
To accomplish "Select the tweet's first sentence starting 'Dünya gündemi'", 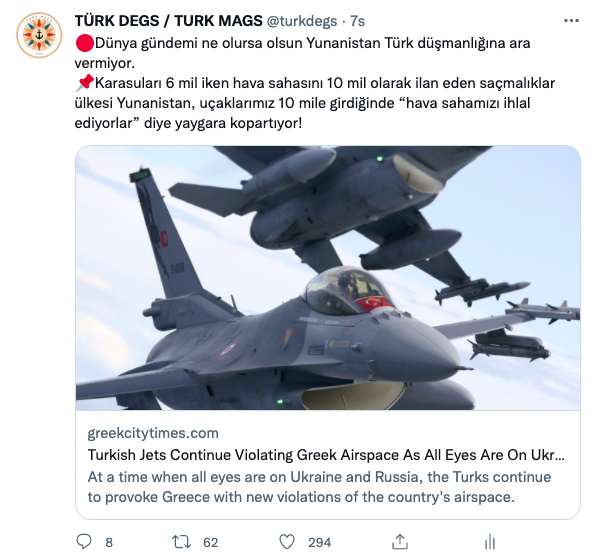I will [302, 53].
